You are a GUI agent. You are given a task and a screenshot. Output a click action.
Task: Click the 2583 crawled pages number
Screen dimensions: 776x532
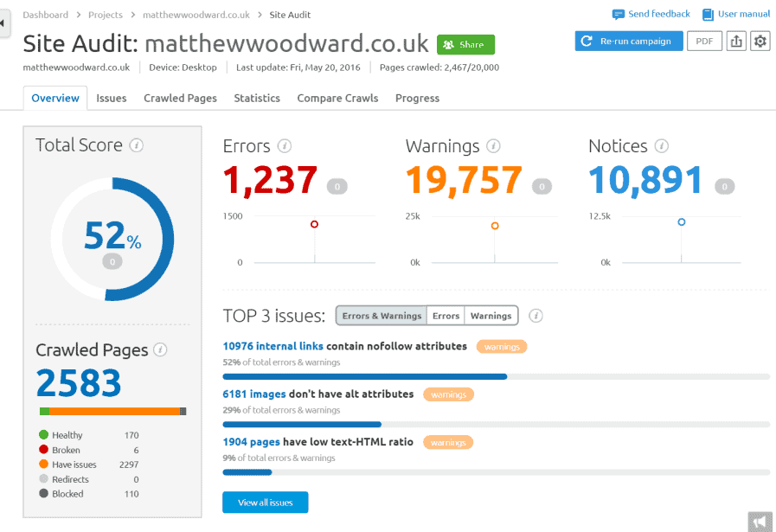point(79,383)
